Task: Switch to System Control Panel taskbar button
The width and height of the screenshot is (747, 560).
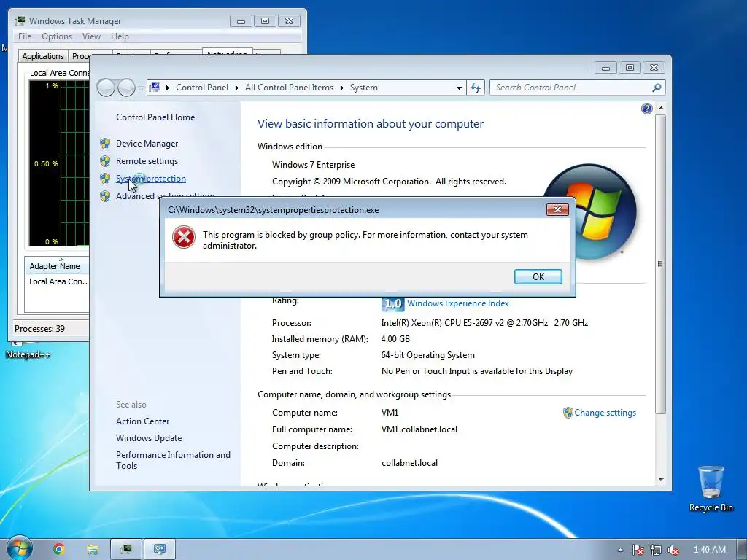Action: (160, 550)
